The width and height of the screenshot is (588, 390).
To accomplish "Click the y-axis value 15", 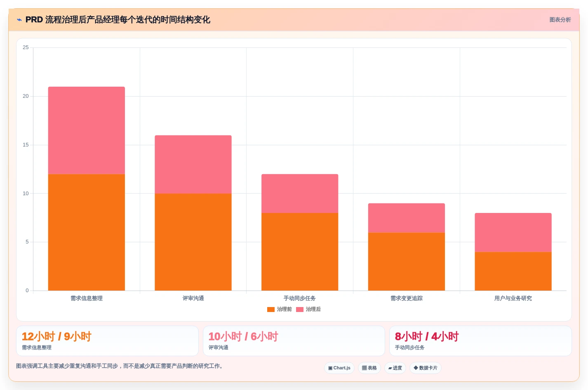I will [26, 145].
